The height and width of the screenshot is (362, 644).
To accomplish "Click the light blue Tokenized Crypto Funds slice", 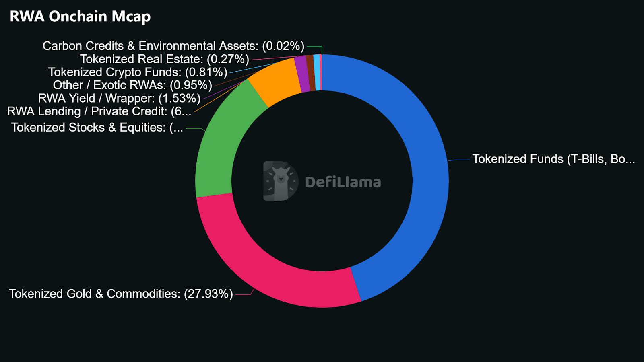I will [x=317, y=72].
